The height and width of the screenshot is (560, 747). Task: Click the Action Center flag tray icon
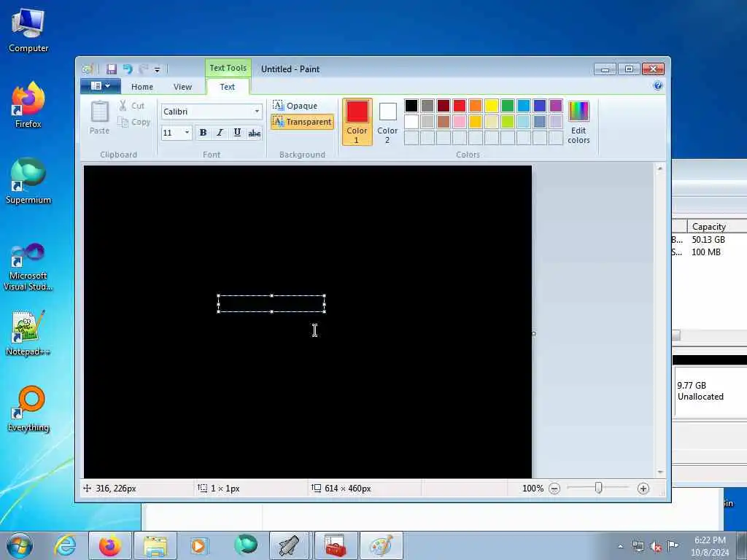tap(673, 546)
